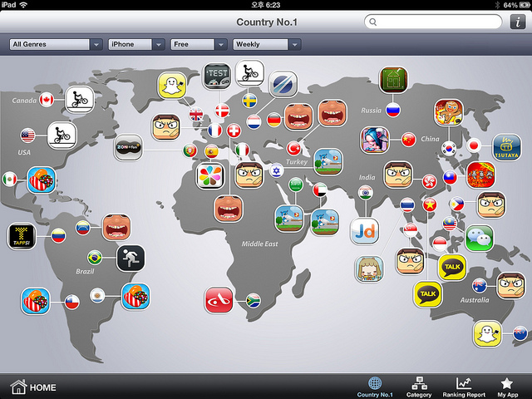Open the TEST app icon above Denmark
Screen dimensions: 532x399
(217, 76)
